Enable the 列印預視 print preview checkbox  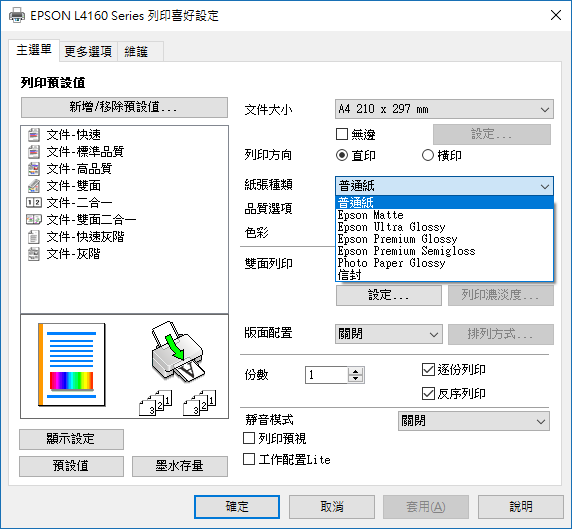pyautogui.click(x=249, y=438)
